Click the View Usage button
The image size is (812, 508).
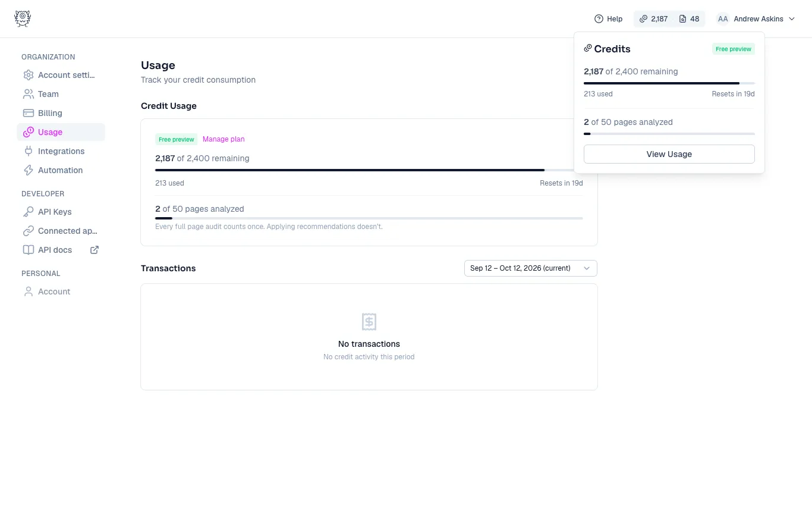pyautogui.click(x=669, y=154)
